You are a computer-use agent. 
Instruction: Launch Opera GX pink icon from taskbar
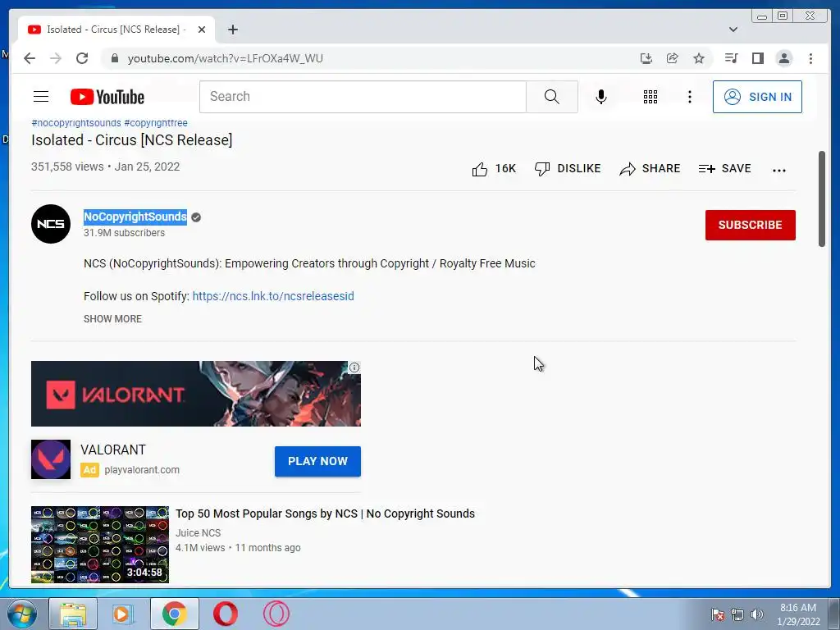[x=276, y=614]
